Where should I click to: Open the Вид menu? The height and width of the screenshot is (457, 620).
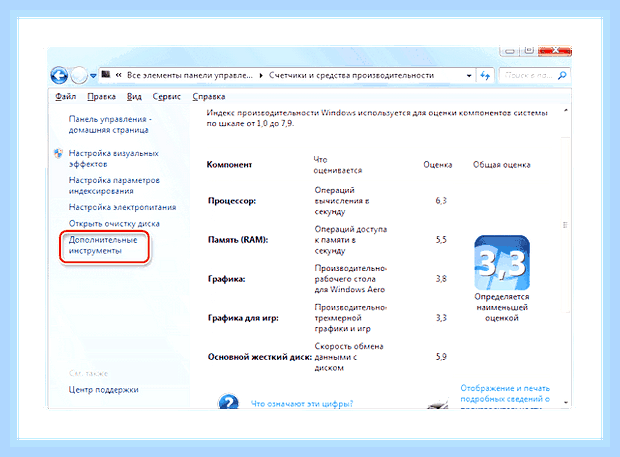[x=134, y=96]
